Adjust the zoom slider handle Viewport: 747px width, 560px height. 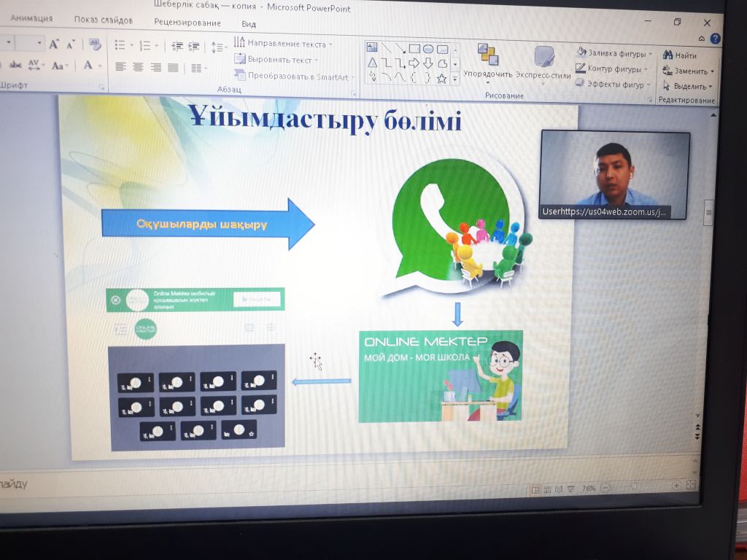pyautogui.click(x=634, y=486)
